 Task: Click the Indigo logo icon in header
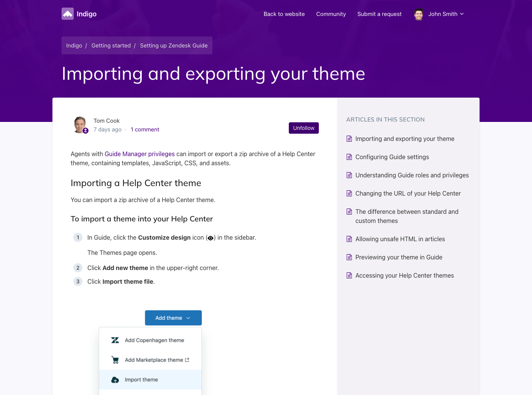[x=68, y=14]
